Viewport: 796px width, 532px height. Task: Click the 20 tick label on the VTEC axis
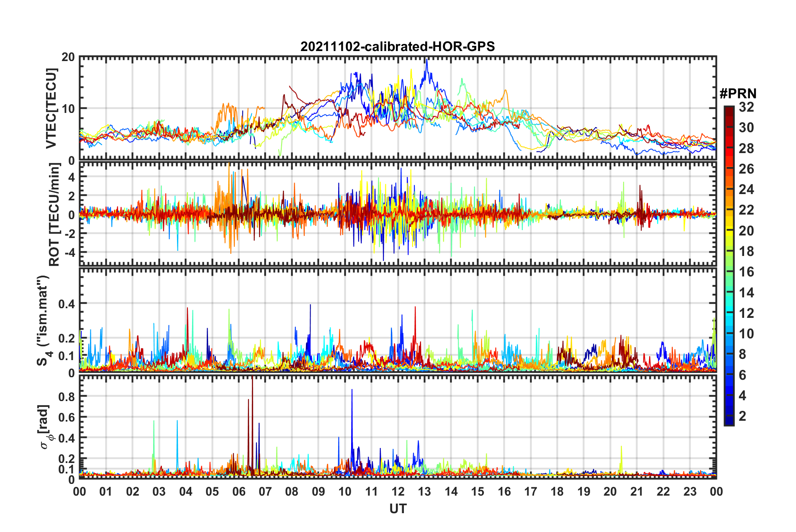tap(68, 57)
